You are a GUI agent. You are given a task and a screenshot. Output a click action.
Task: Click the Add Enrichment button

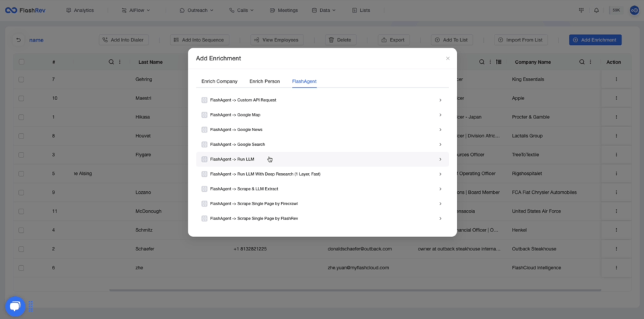(595, 40)
